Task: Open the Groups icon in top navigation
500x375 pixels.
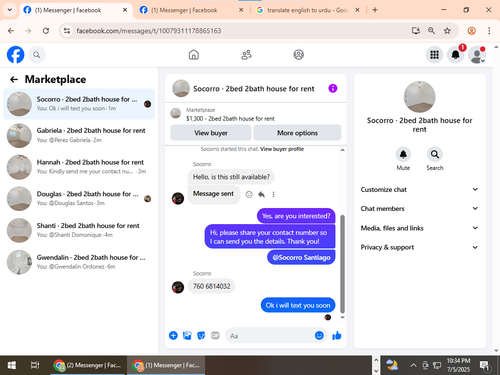Action: [x=298, y=55]
